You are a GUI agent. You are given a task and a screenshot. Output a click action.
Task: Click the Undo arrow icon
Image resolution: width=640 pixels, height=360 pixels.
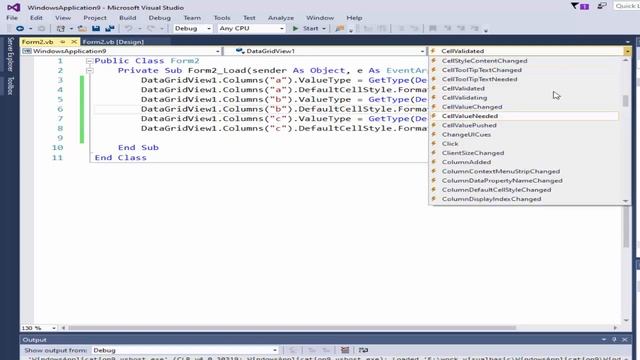point(129,29)
